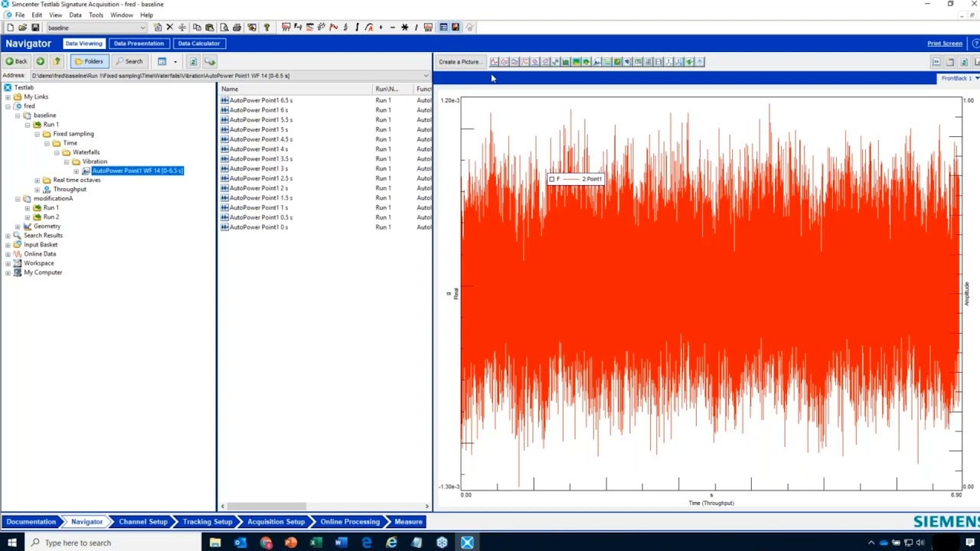Expand the Throughput node

tap(37, 189)
